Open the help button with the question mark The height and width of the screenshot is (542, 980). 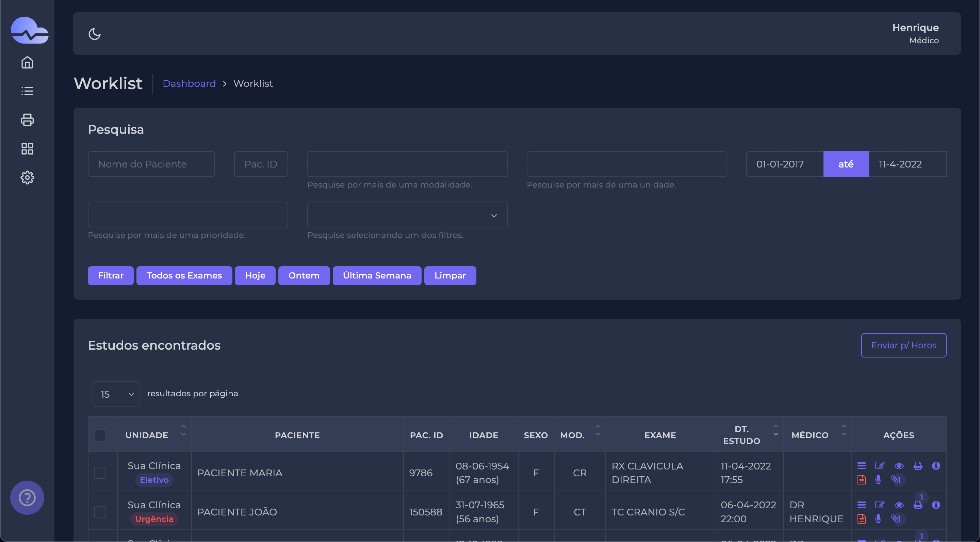coord(27,497)
